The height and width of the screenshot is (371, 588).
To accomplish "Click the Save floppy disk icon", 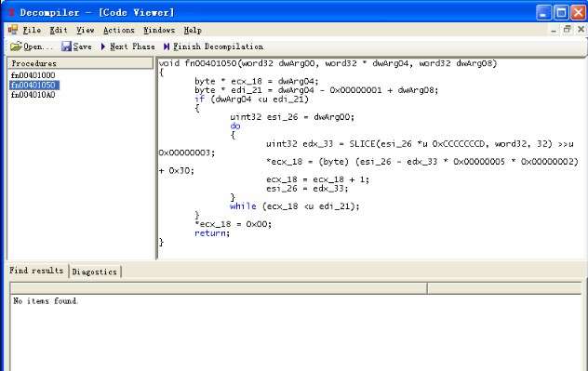I will (x=66, y=46).
